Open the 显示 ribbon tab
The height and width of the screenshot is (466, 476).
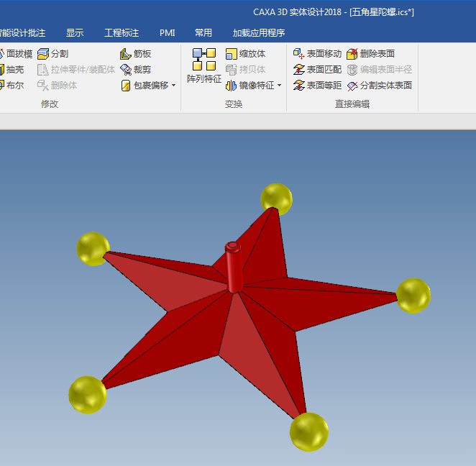click(x=75, y=33)
